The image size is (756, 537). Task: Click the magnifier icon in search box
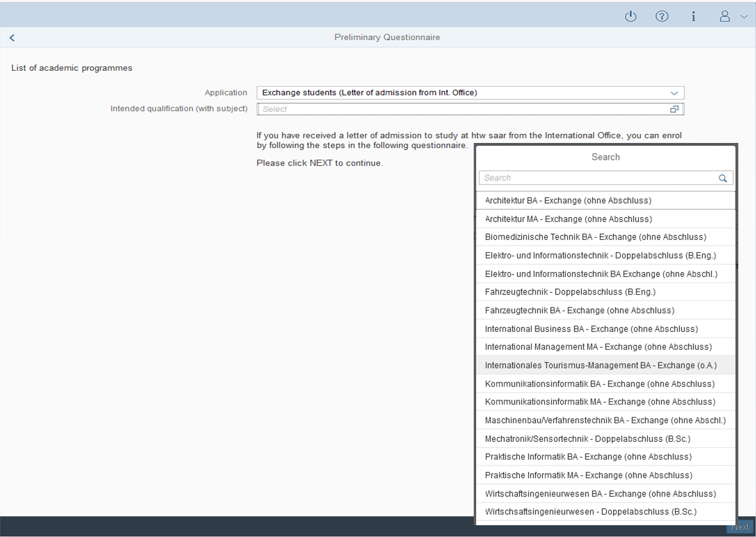pos(722,178)
